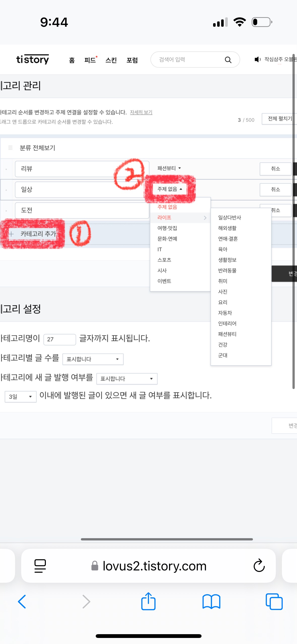Open the 카테고리별 글 수 표시합니다 dropdown
Viewport: 297px width, 644px height.
93,359
